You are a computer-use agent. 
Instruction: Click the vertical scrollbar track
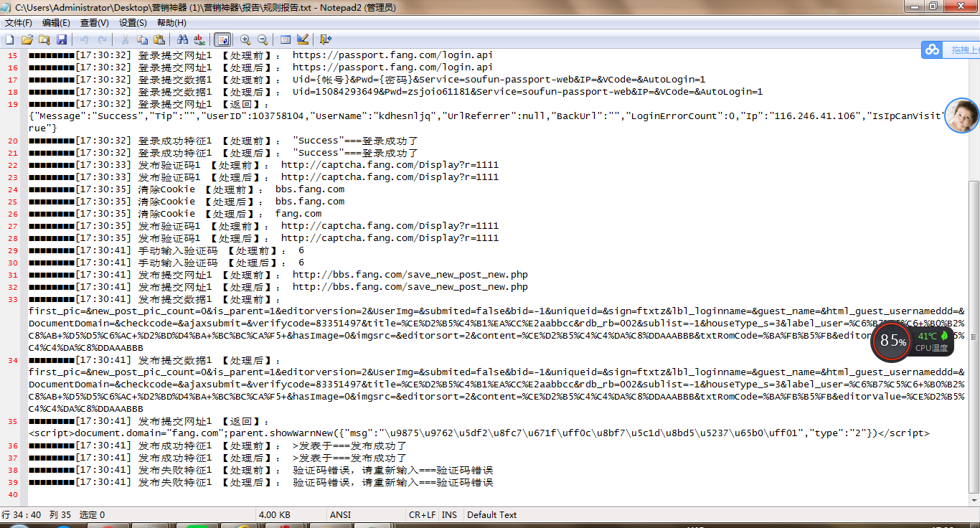point(974,215)
